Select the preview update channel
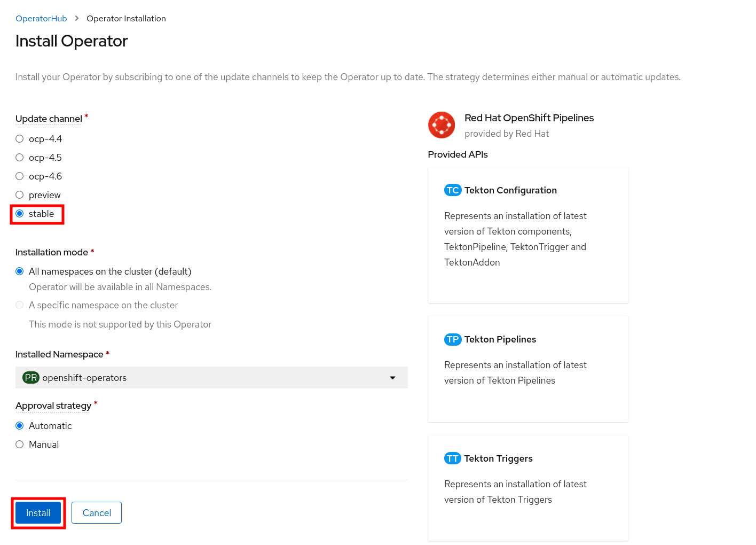756x545 pixels. pos(20,195)
